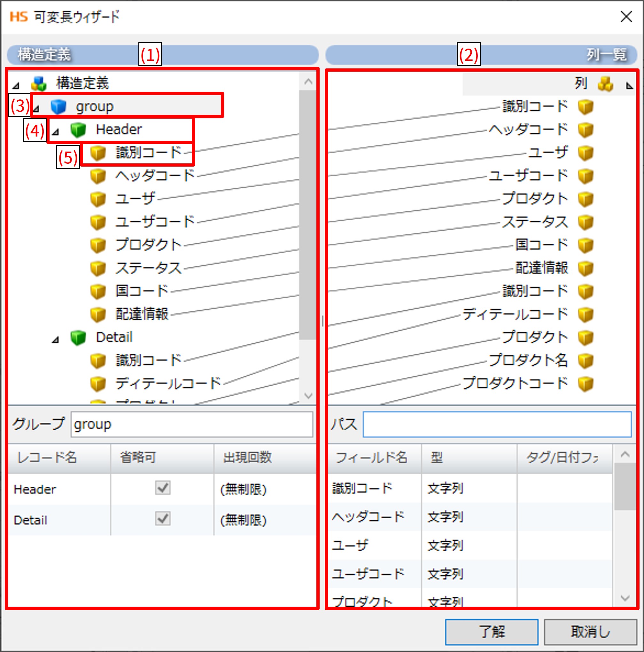This screenshot has width=644, height=652.
Task: Click into the パス input field
Action: click(x=497, y=424)
